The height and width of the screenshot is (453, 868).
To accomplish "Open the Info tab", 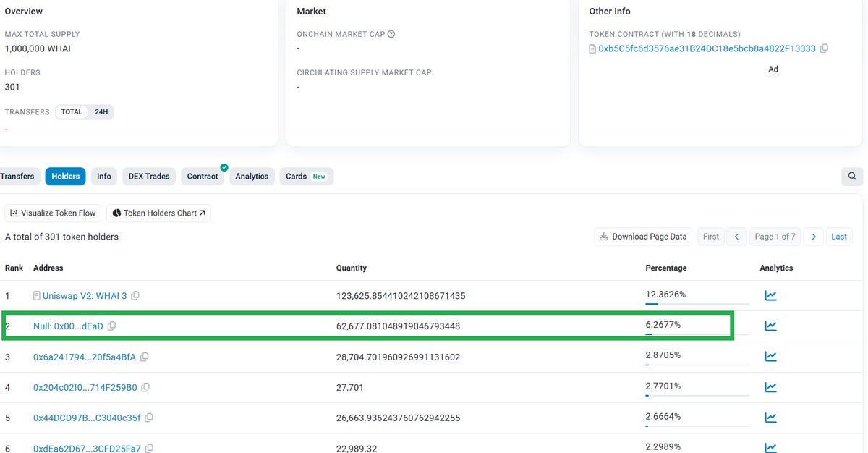I will 104,177.
